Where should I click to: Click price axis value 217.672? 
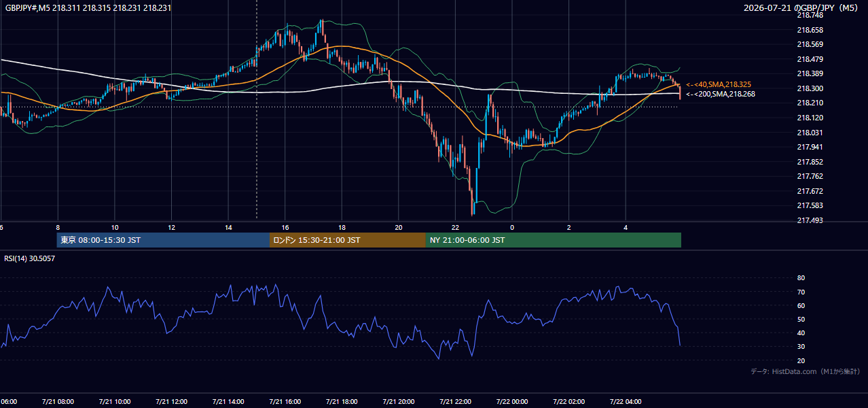point(809,191)
